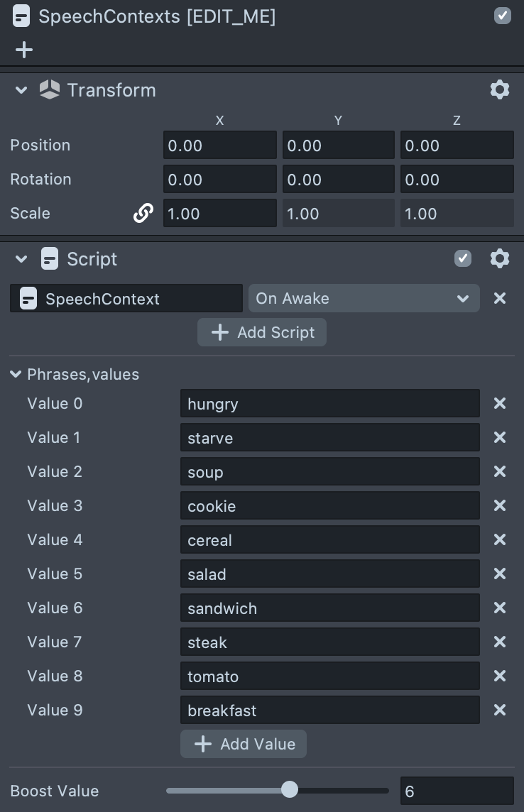Collapse the Script section
This screenshot has height=812, width=524.
[21, 259]
